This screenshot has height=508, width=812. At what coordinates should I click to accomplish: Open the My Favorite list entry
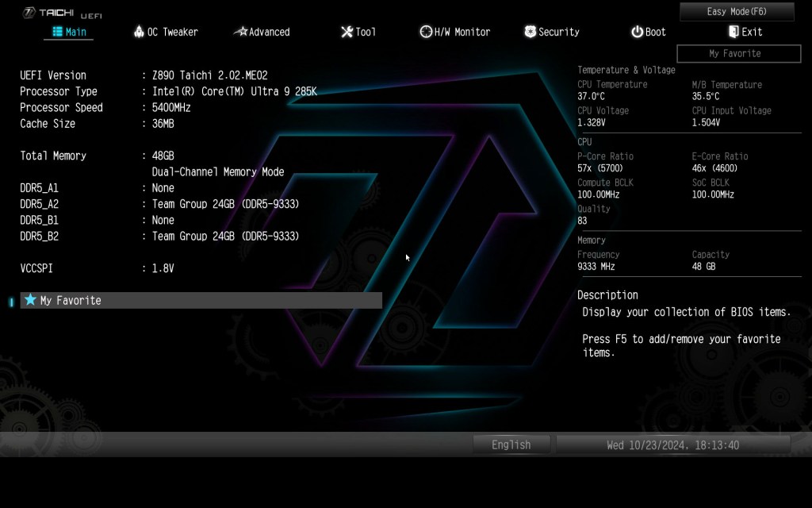point(201,300)
